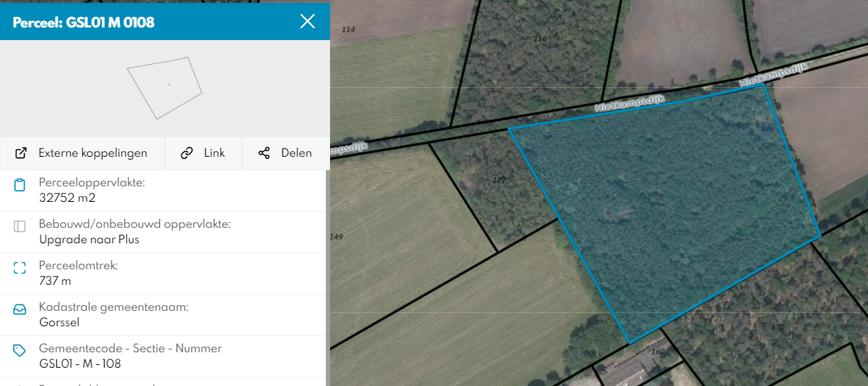868x386 pixels.
Task: Click the share nodes icon
Action: click(x=264, y=153)
